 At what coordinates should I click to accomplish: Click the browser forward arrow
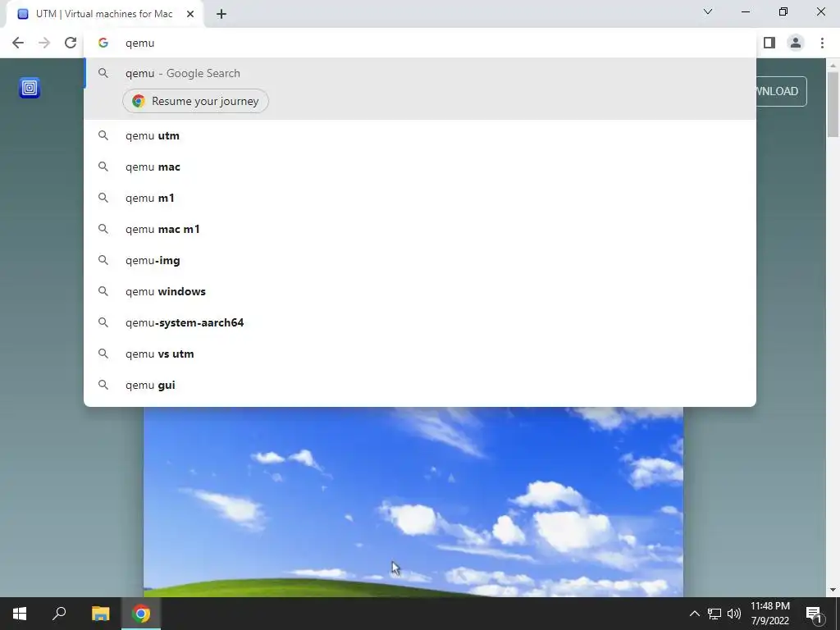[x=44, y=43]
